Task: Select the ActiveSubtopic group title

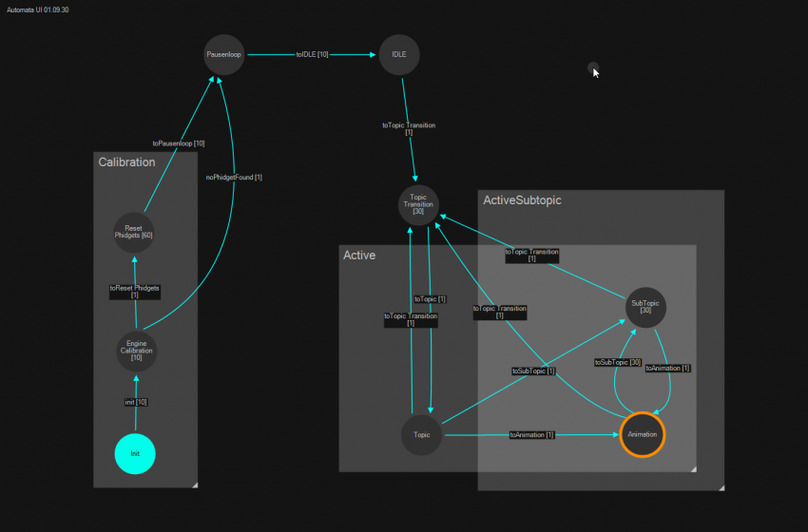Action: [x=522, y=200]
